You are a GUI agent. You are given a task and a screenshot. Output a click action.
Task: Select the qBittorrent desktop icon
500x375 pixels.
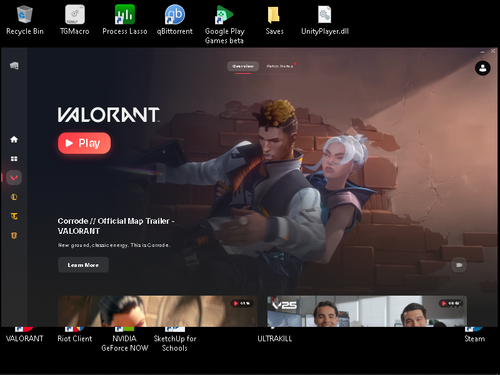pos(175,20)
